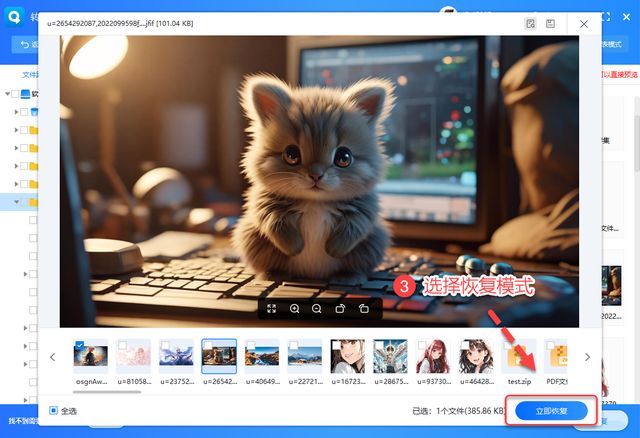Open the u=28675... winged figure thumbnail
640x438 pixels.
[x=391, y=356]
